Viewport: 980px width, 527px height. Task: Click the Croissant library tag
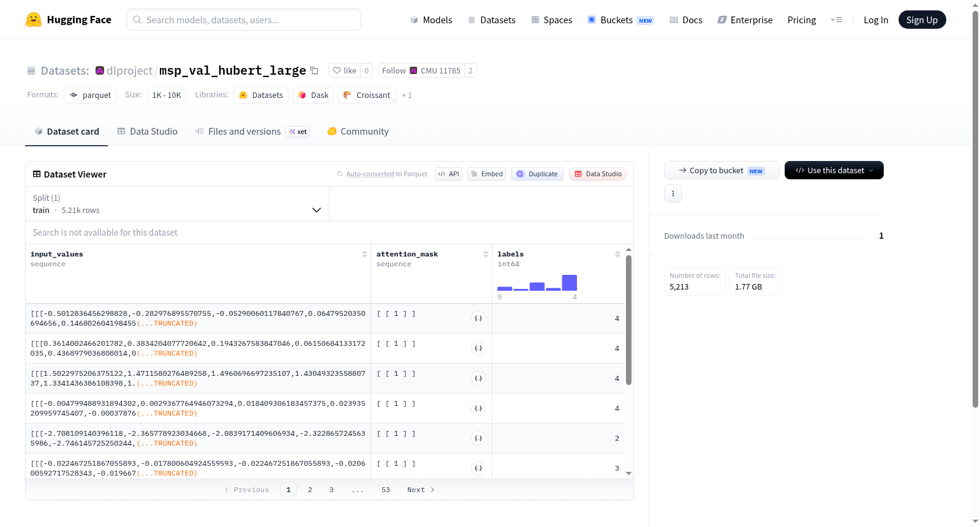point(367,95)
